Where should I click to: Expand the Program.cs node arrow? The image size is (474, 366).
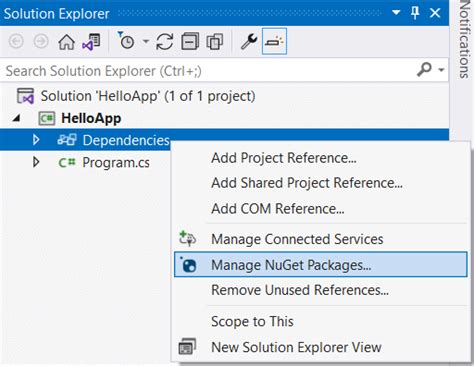pyautogui.click(x=36, y=162)
